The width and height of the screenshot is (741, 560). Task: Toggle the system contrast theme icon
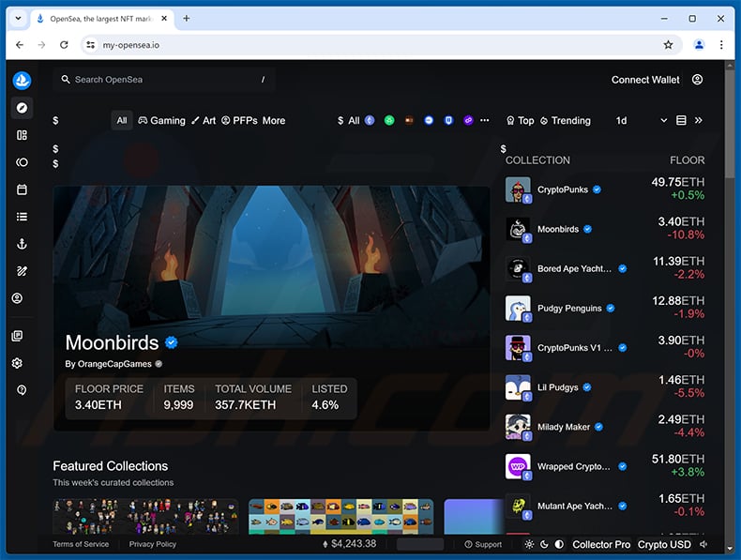point(559,544)
